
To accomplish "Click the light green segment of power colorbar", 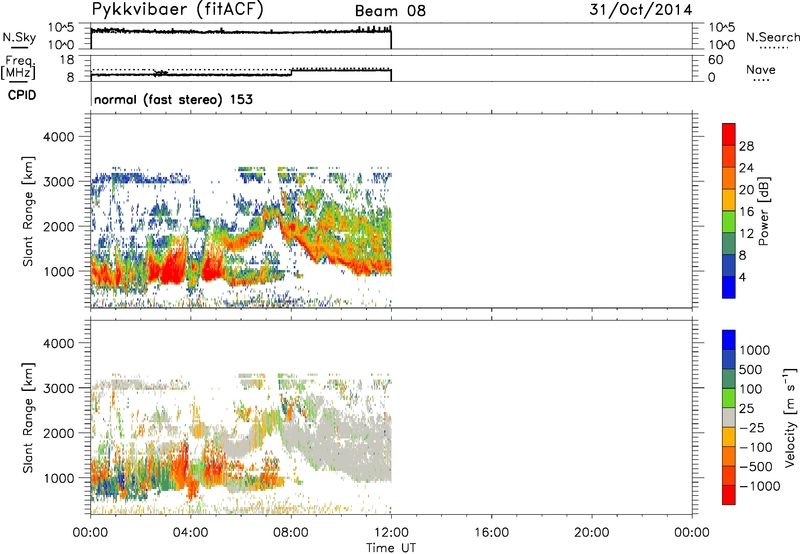I will click(729, 221).
